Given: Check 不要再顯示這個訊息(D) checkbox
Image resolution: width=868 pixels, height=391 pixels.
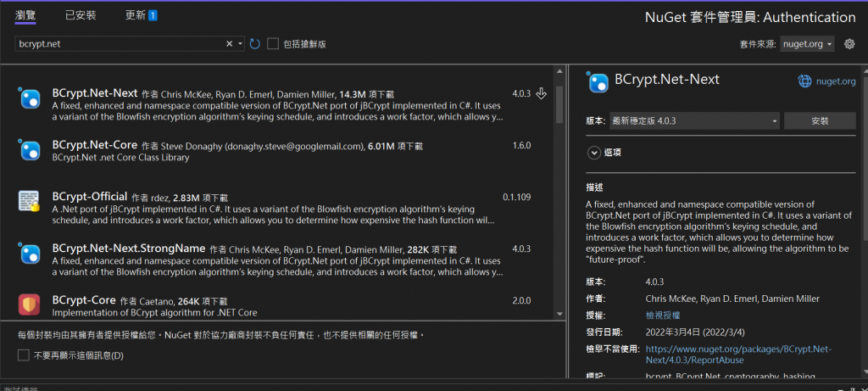Looking at the screenshot, I should tap(23, 355).
